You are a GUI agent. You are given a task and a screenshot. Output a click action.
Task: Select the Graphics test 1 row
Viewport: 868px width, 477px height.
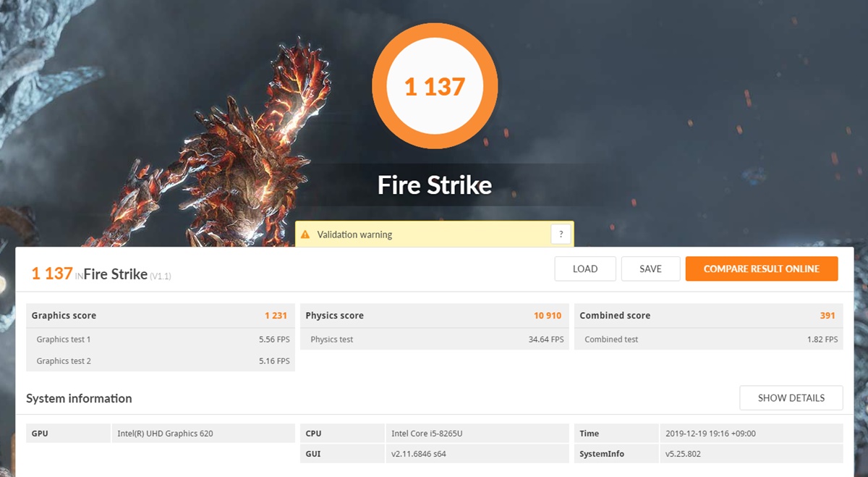pos(161,339)
